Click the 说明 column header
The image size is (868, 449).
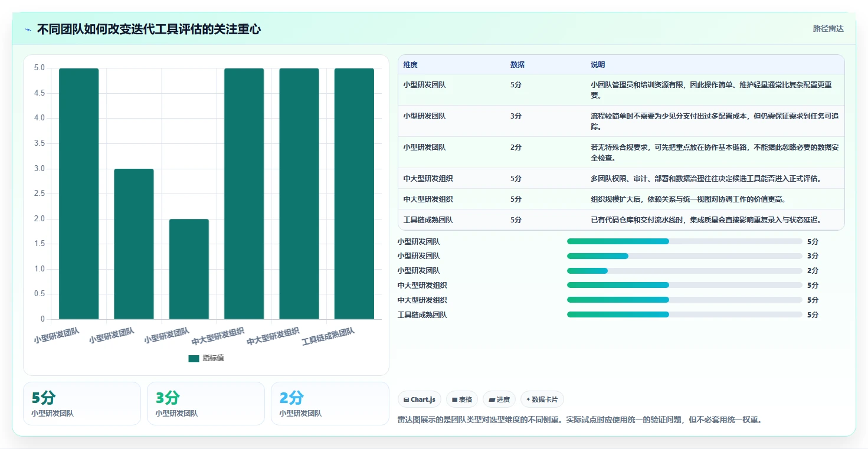point(598,65)
